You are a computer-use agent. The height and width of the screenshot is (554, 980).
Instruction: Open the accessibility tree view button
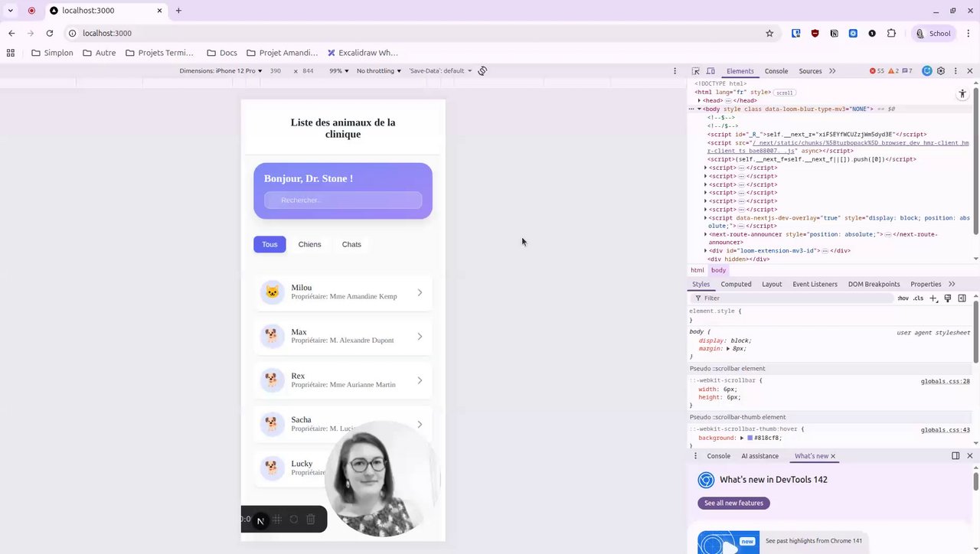point(962,93)
